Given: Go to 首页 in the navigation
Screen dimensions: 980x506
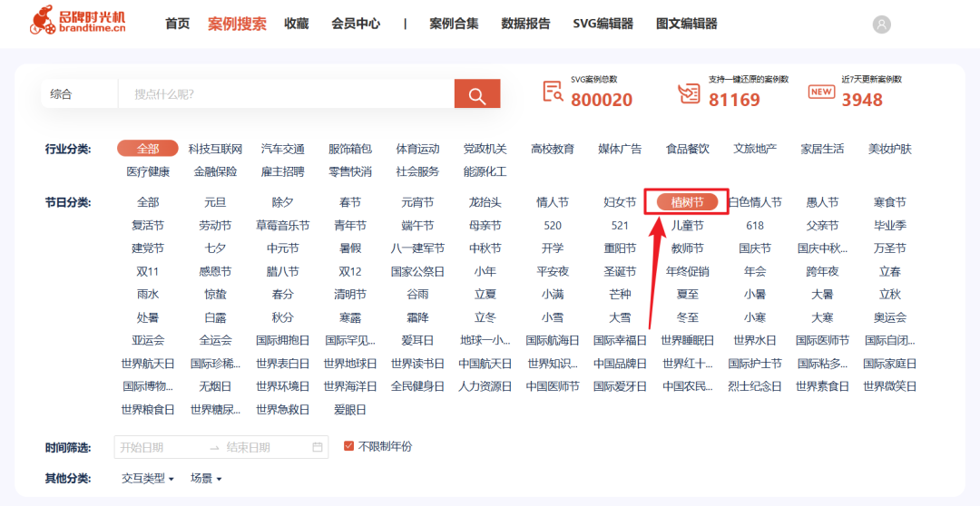Looking at the screenshot, I should [x=178, y=24].
